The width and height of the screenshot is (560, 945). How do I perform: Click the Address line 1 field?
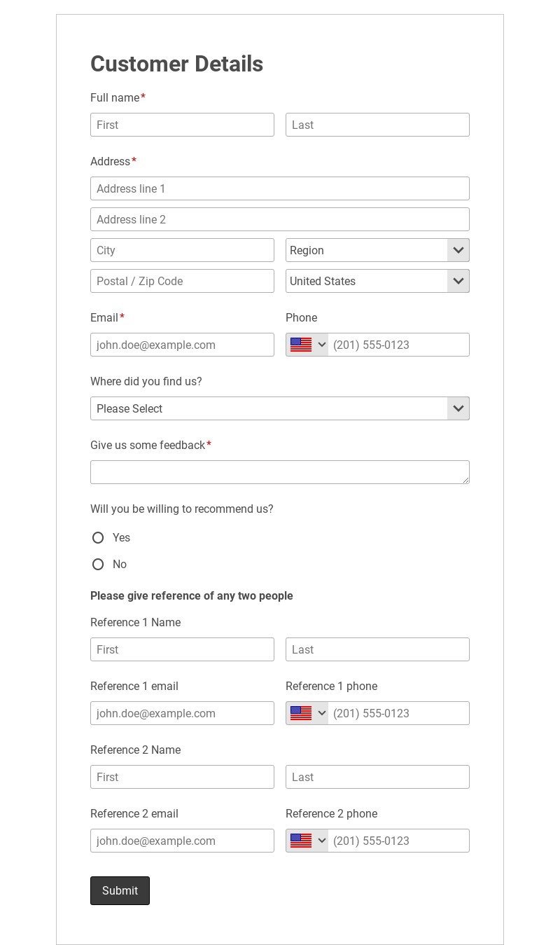tap(279, 188)
